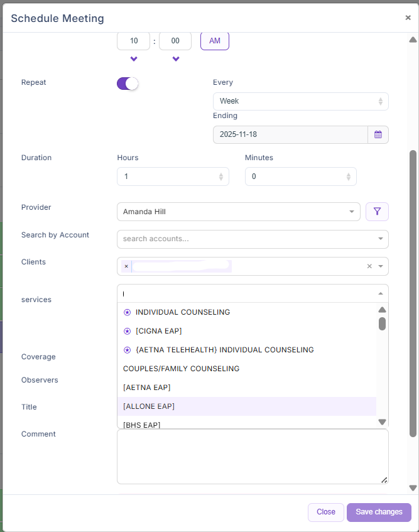Viewport: 419px width, 532px height.
Task: Toggle the AM/PM button
Action: pyautogui.click(x=215, y=41)
